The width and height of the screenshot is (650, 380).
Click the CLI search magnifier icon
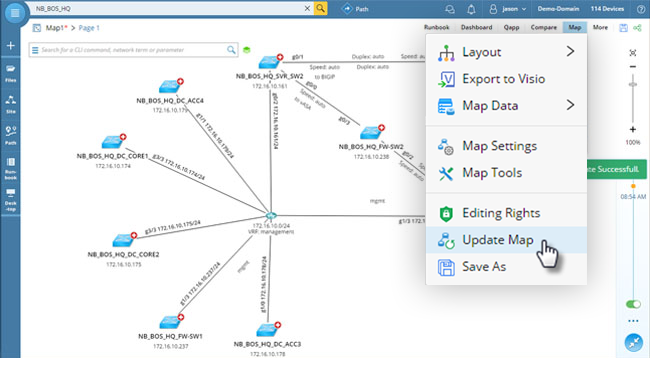231,50
